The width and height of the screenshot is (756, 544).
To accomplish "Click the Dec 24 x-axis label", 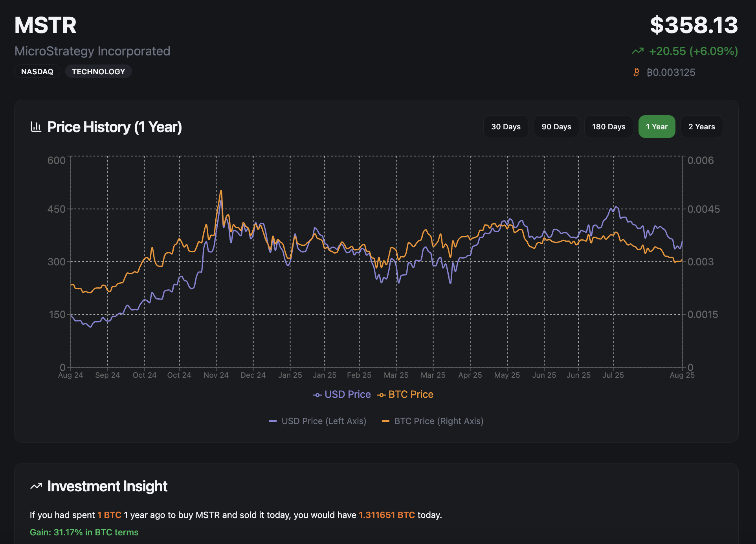I will (253, 375).
